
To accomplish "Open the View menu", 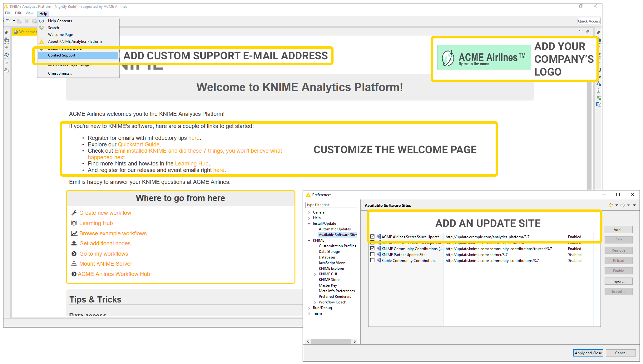I will [x=29, y=13].
